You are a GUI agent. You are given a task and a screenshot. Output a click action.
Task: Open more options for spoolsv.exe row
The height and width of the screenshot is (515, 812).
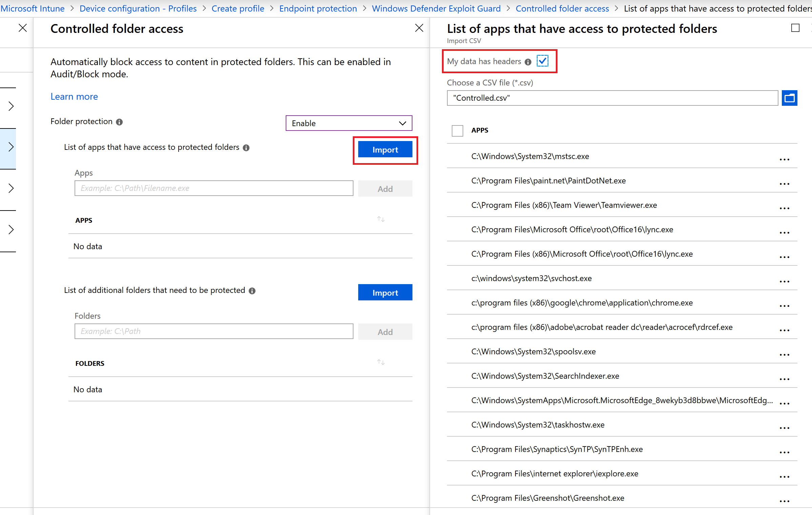coord(785,354)
